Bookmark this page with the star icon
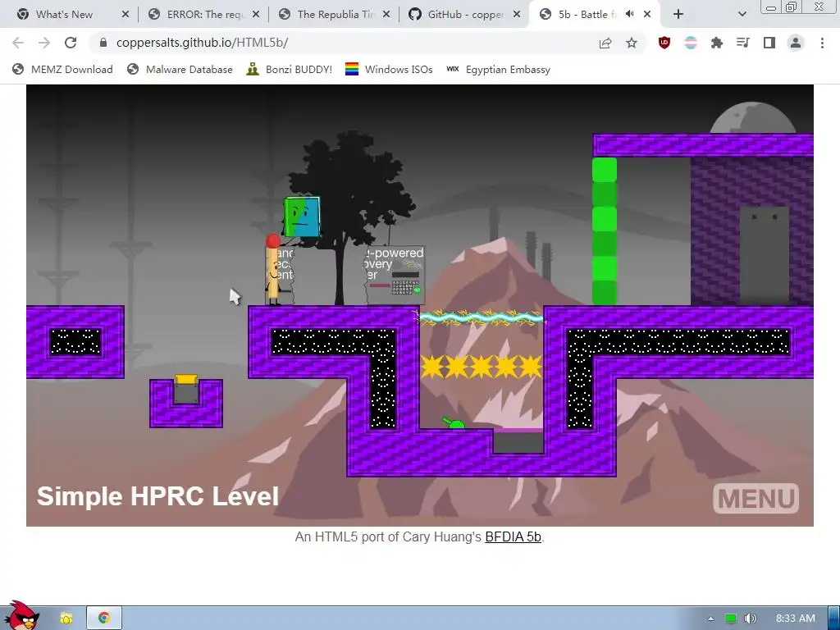The height and width of the screenshot is (630, 840). click(x=632, y=43)
